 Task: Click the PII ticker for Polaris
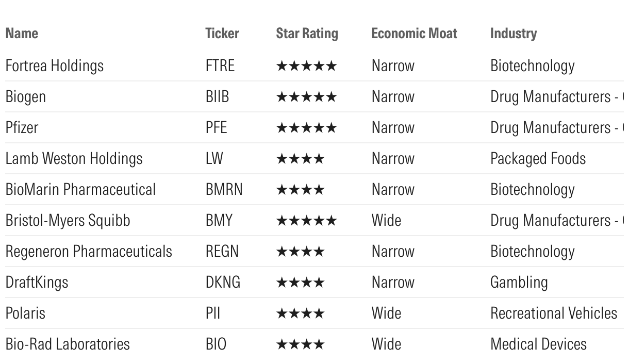[x=212, y=313]
